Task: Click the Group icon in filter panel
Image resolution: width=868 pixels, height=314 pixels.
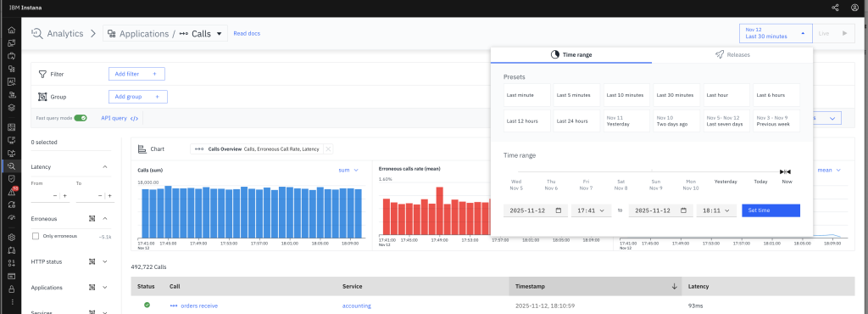Action: (x=42, y=97)
